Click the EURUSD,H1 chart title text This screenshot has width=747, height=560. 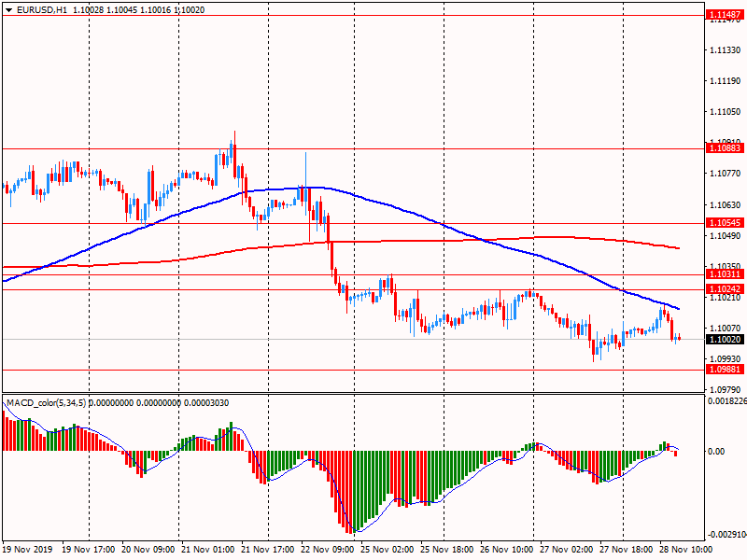pos(42,9)
